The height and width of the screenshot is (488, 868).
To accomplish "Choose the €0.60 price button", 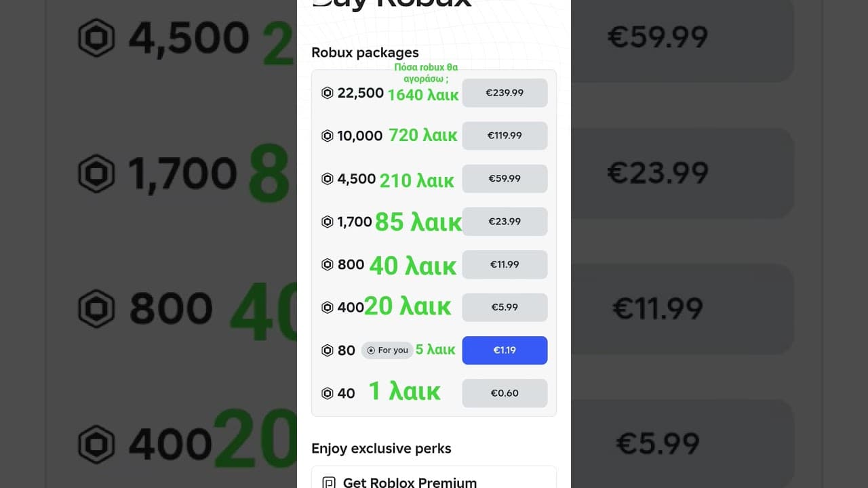I will (x=505, y=393).
